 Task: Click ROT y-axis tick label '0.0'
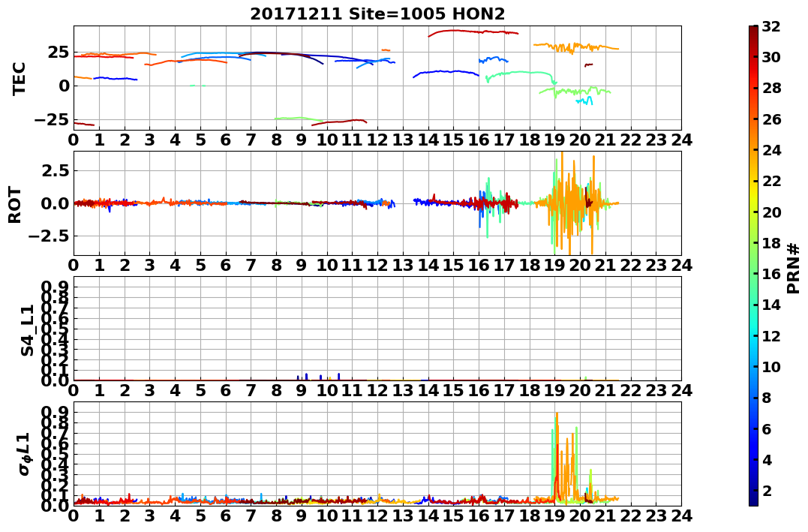pyautogui.click(x=55, y=203)
